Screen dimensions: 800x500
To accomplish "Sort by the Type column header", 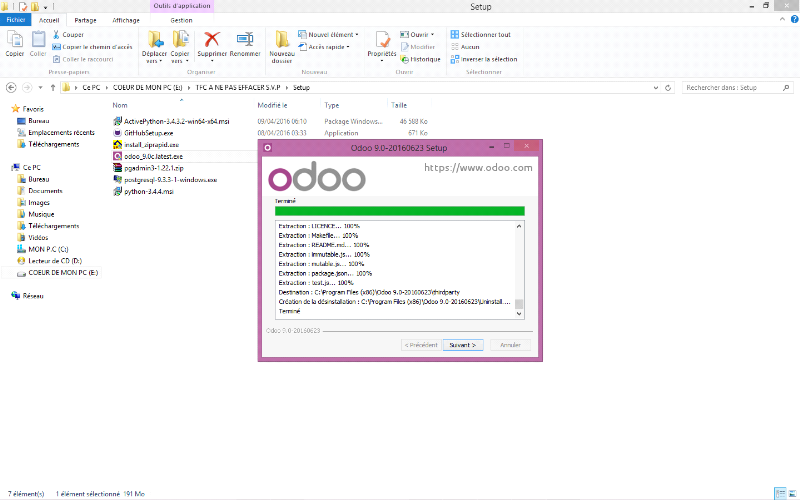I will click(332, 105).
